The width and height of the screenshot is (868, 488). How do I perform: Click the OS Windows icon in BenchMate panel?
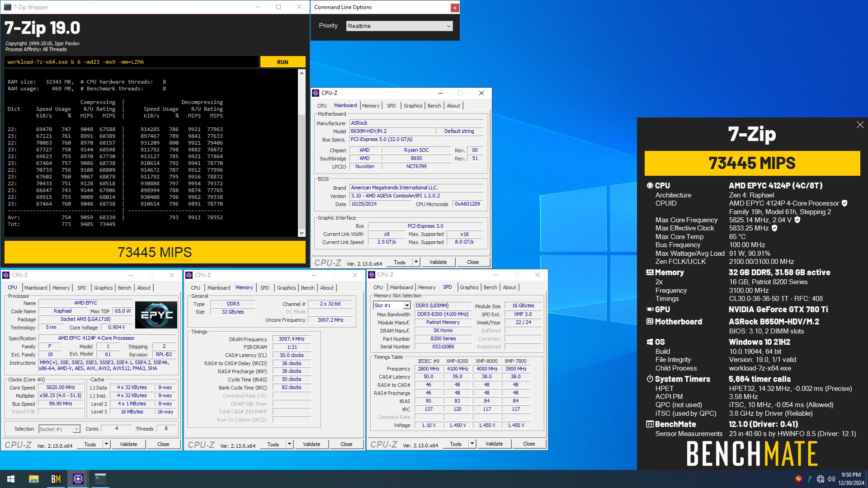650,342
